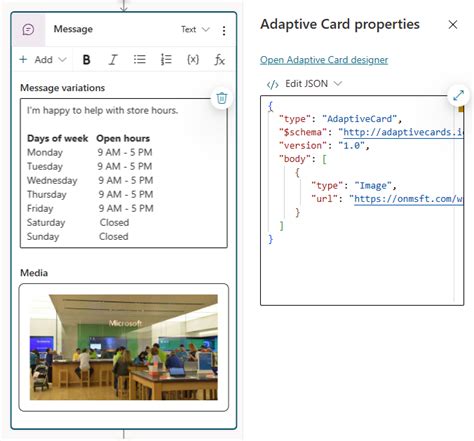
Task: Delete the message variation with trash icon
Action: pos(222,98)
